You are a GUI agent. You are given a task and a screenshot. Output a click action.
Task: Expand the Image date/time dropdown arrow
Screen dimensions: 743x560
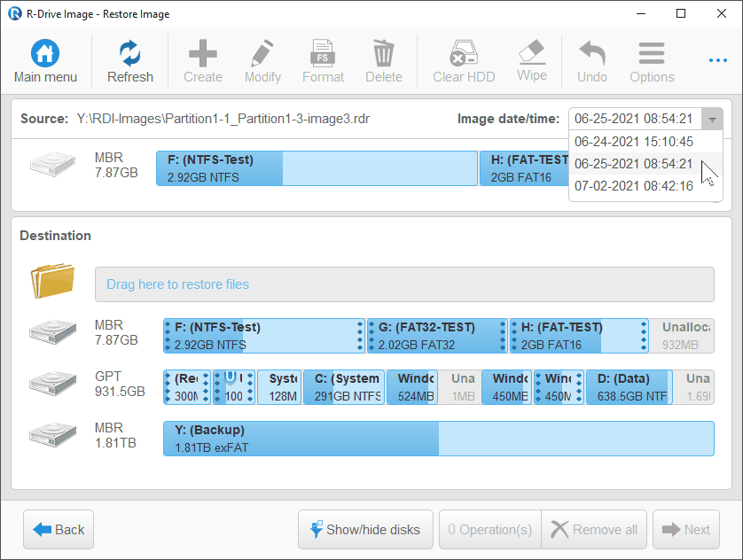click(x=712, y=119)
